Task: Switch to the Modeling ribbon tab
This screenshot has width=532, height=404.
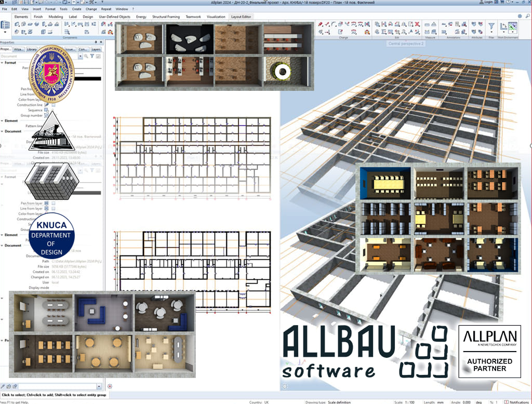Action: pos(56,17)
